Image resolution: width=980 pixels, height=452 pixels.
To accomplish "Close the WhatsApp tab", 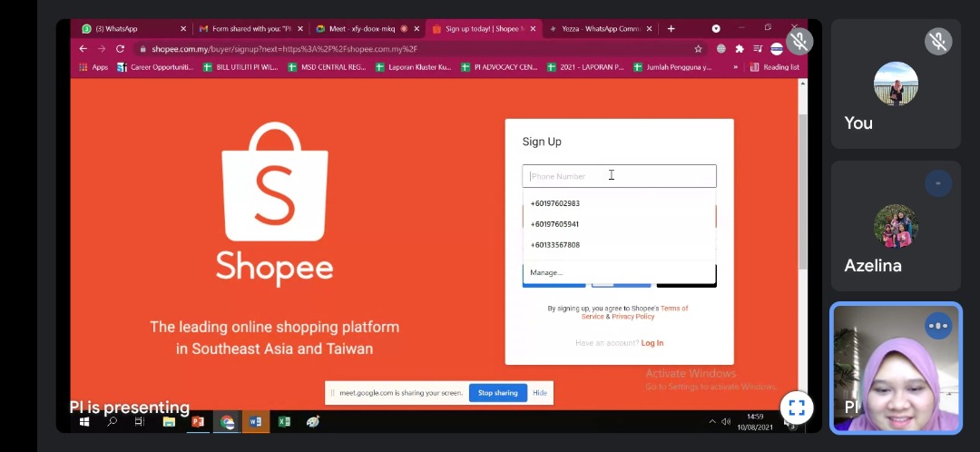I will (x=183, y=29).
